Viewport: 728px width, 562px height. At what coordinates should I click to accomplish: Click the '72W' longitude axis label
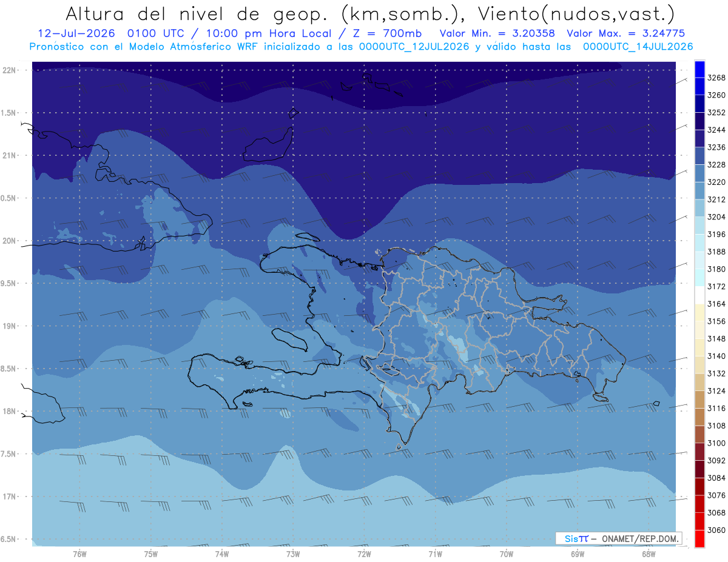[x=364, y=554]
